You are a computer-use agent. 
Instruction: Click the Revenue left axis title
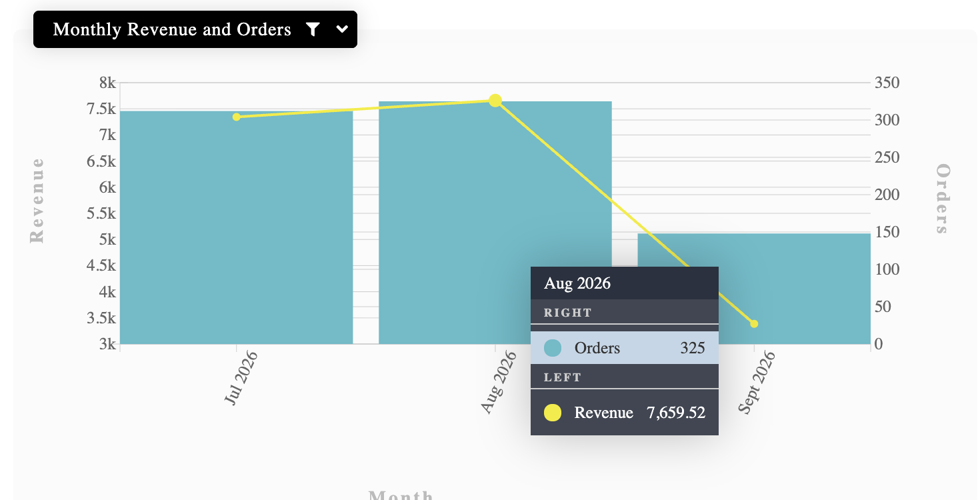pyautogui.click(x=37, y=200)
